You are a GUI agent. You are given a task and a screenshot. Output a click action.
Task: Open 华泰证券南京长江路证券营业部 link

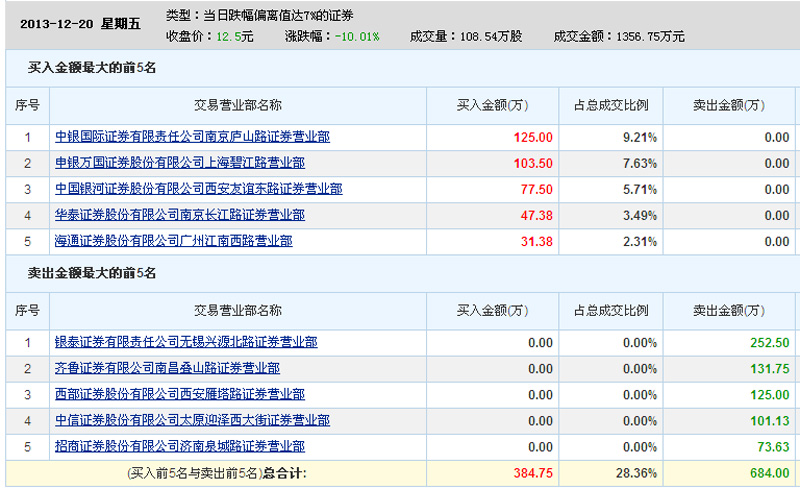(x=180, y=215)
